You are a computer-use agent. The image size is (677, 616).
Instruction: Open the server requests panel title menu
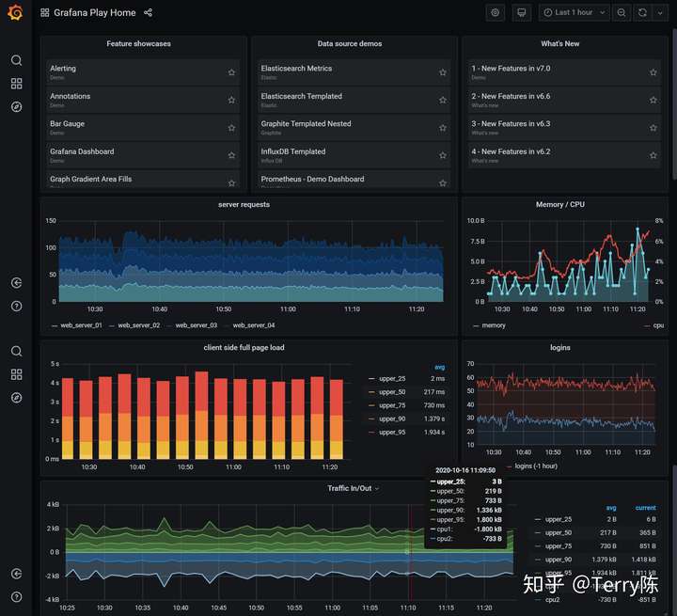(244, 204)
